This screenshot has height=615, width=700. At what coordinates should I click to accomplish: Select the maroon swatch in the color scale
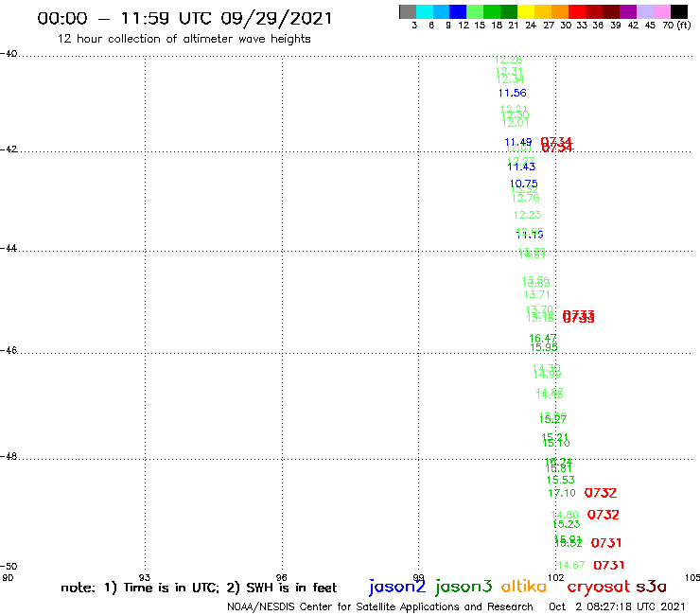[x=611, y=11]
